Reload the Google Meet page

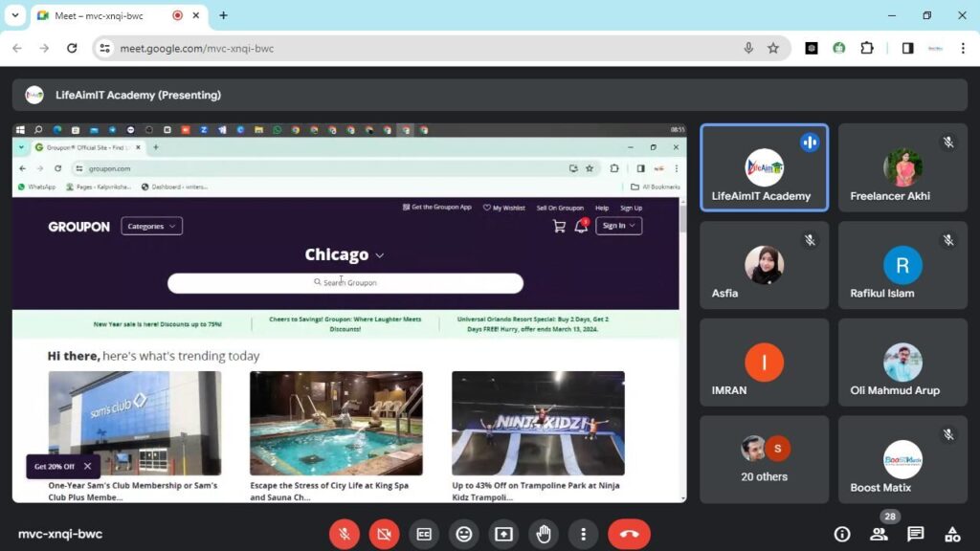coord(72,48)
